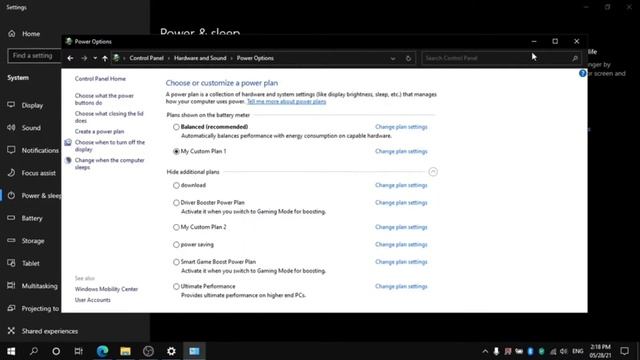Open the volume tray icon
Screen dimensions: 640x360
click(x=564, y=351)
